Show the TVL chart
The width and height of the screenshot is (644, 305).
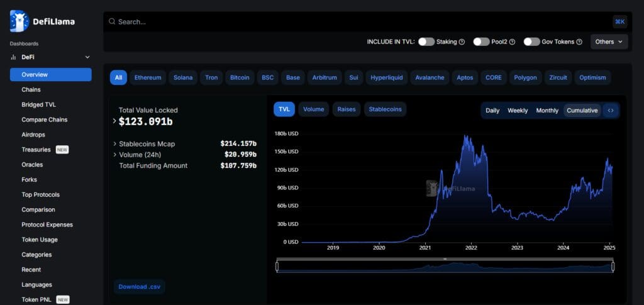point(284,109)
